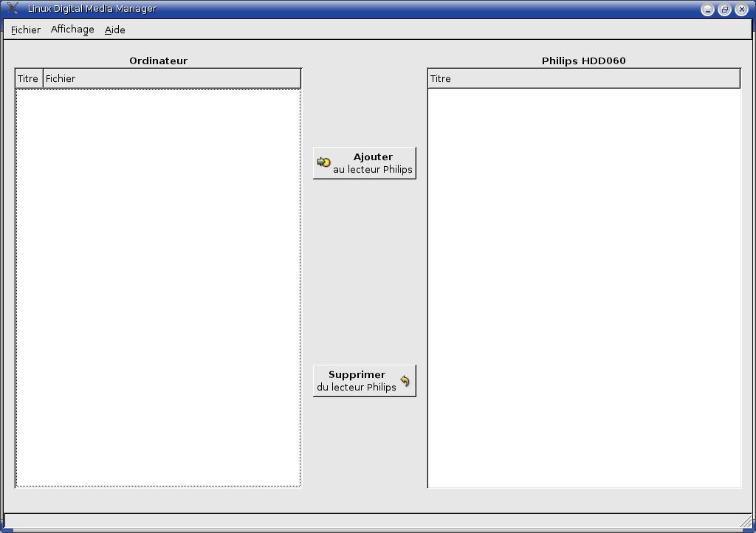
Task: Click the Linux Digital Media Manager title text
Action: 92,9
